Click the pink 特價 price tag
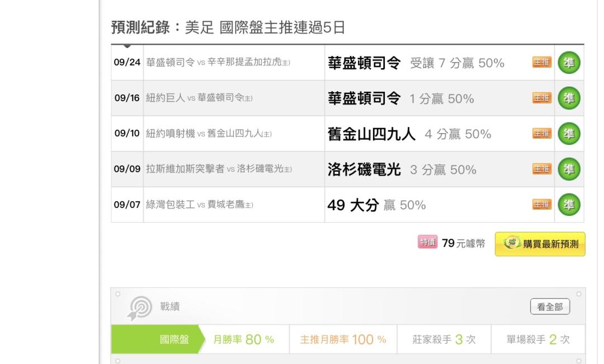The width and height of the screenshot is (604, 364). 428,242
